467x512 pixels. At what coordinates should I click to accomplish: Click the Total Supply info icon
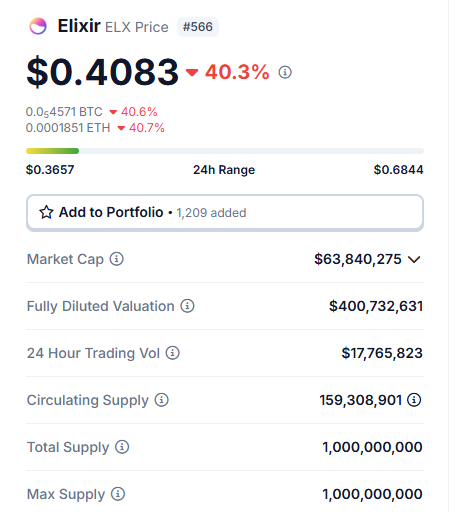(122, 447)
